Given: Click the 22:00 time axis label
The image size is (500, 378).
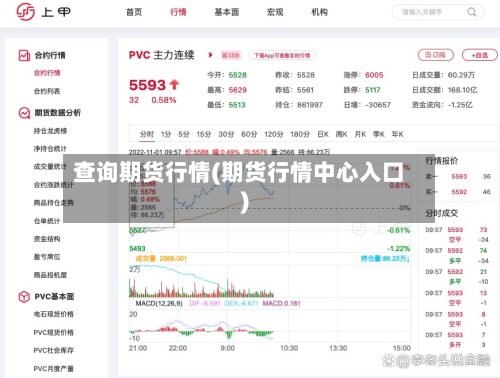Looking at the screenshot, I should click(x=178, y=348).
